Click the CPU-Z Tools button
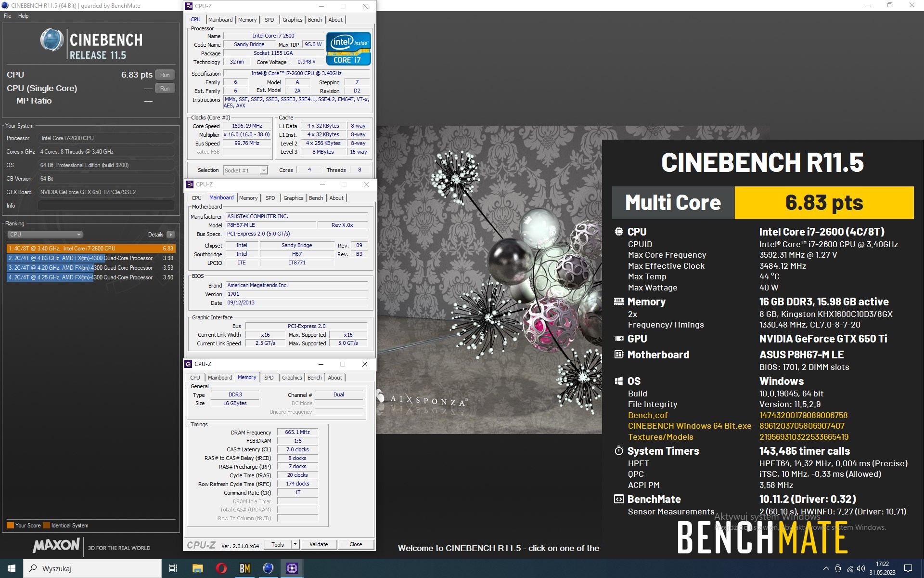 coord(278,544)
